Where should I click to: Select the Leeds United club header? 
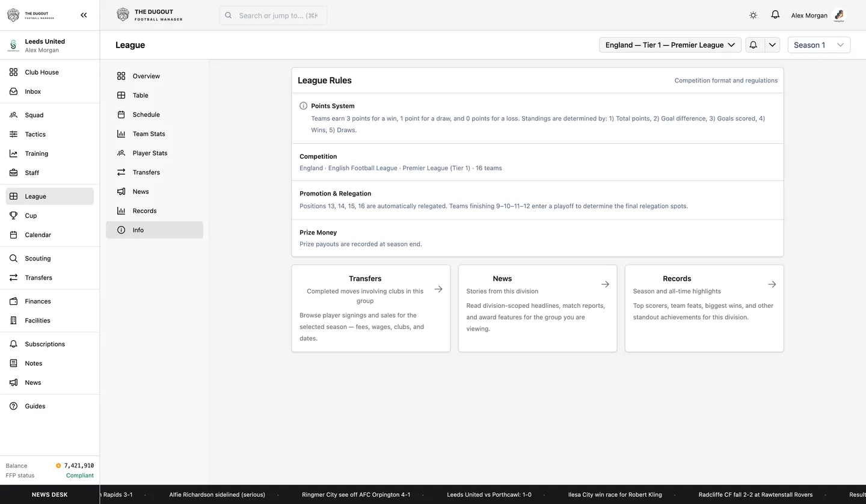click(x=50, y=45)
